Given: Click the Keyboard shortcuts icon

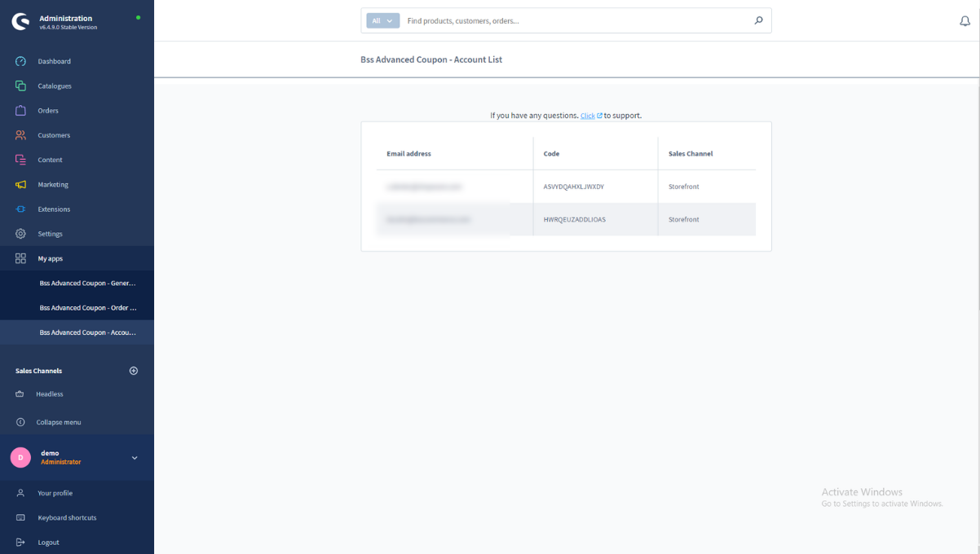Looking at the screenshot, I should 20,518.
